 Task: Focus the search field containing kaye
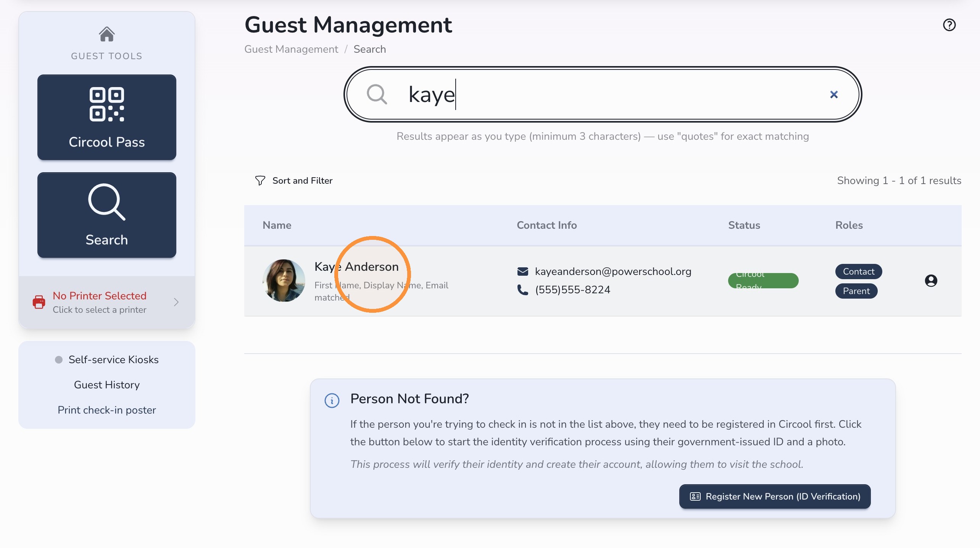coord(603,94)
